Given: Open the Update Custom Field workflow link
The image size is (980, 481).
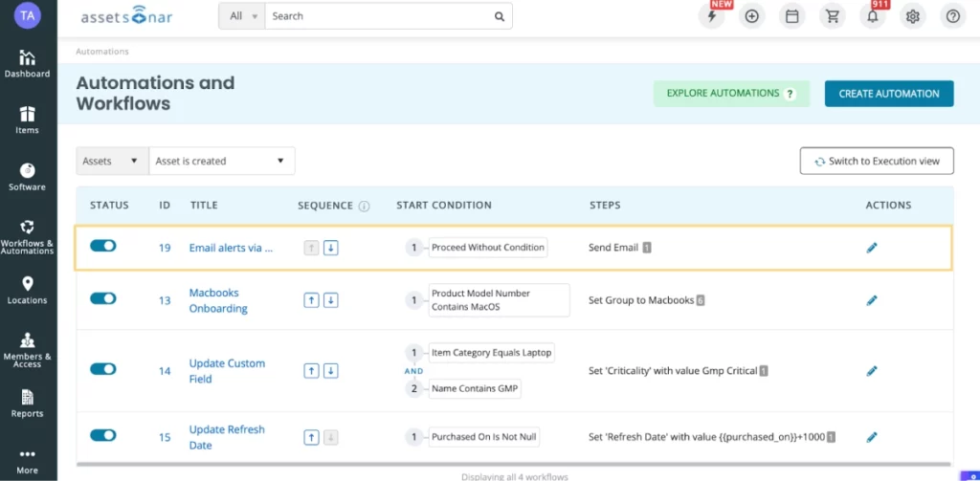Looking at the screenshot, I should tap(227, 371).
